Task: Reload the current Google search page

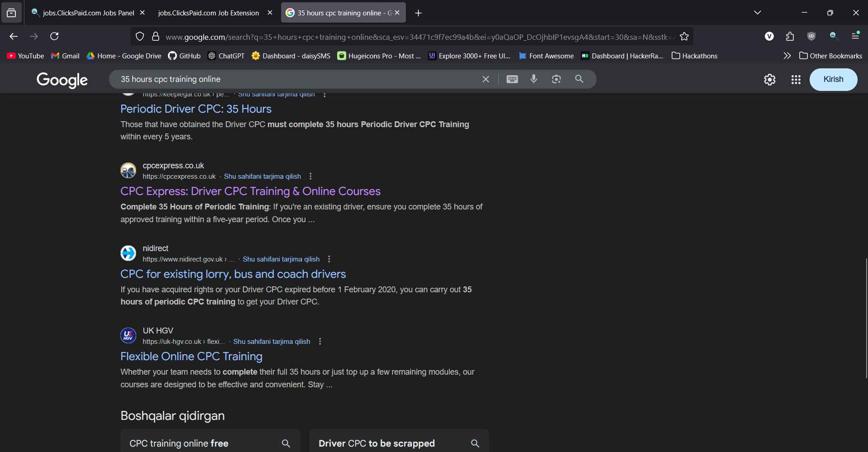Action: coord(54,36)
